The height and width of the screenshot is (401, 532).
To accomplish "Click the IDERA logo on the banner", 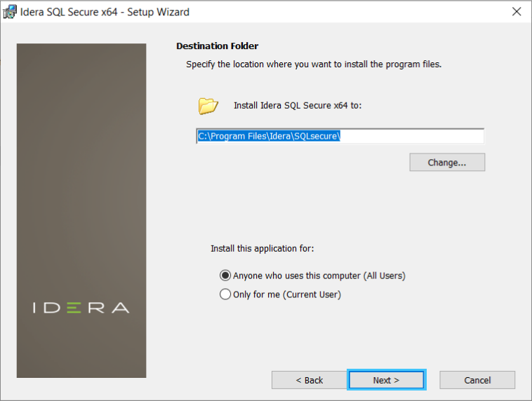I will point(81,308).
